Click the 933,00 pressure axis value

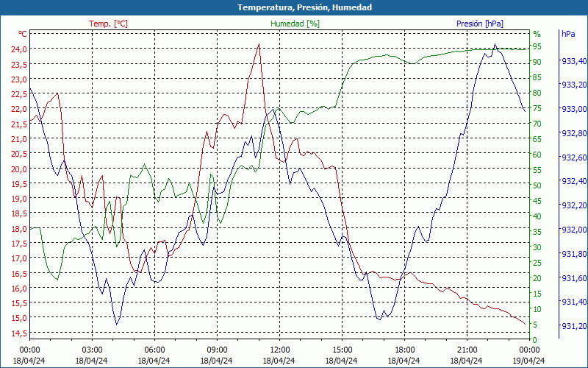coord(574,109)
